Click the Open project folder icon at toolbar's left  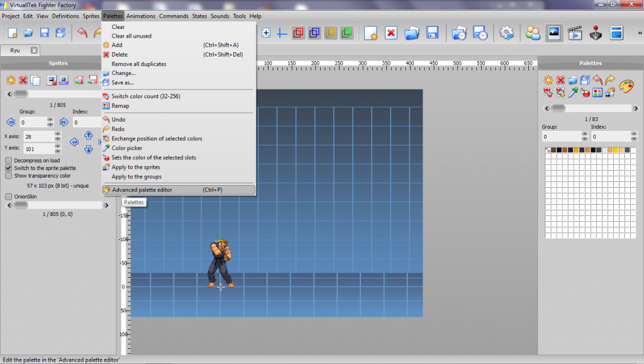pyautogui.click(x=28, y=33)
